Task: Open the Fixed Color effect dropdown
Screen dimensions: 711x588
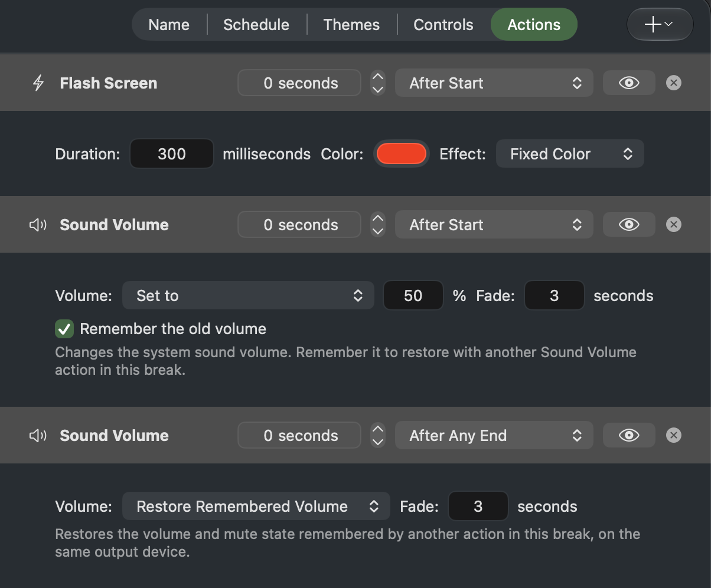Action: click(x=570, y=154)
